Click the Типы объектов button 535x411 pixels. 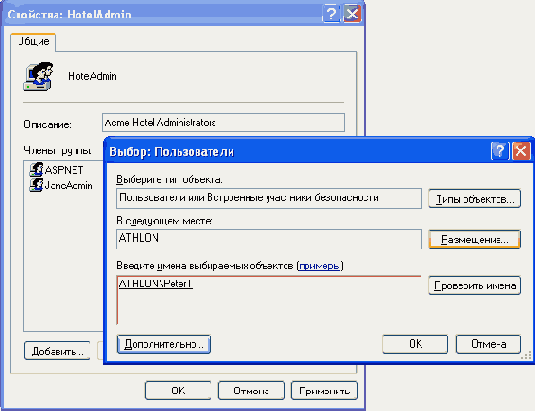point(474,199)
